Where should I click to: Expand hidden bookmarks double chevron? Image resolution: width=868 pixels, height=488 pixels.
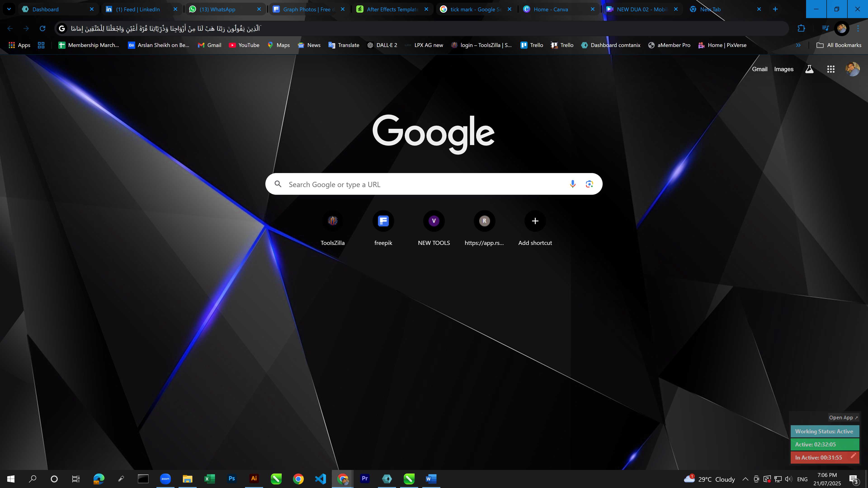798,45
